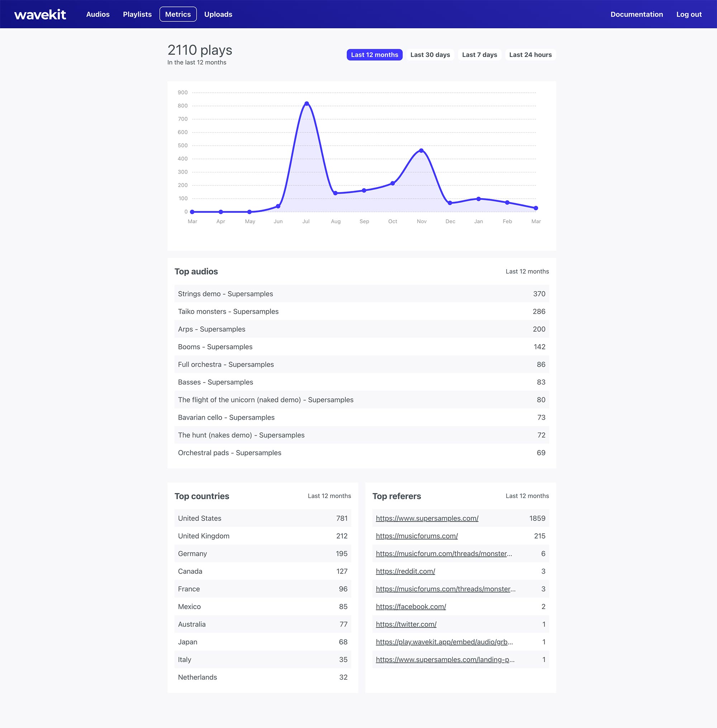Select the Metrics tab
The width and height of the screenshot is (717, 728).
(178, 14)
